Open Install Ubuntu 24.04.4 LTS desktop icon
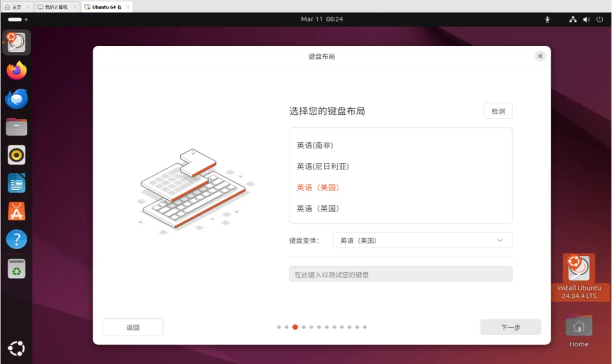The height and width of the screenshot is (364, 612). [579, 277]
